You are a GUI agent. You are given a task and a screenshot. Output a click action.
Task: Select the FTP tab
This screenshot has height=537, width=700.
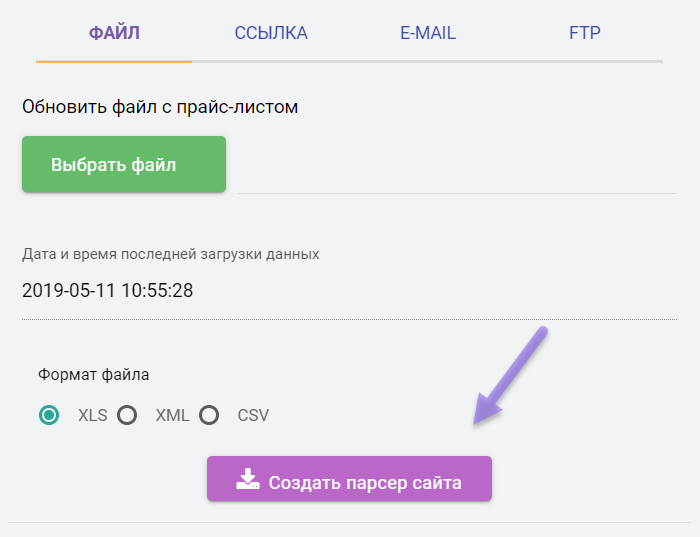point(585,33)
